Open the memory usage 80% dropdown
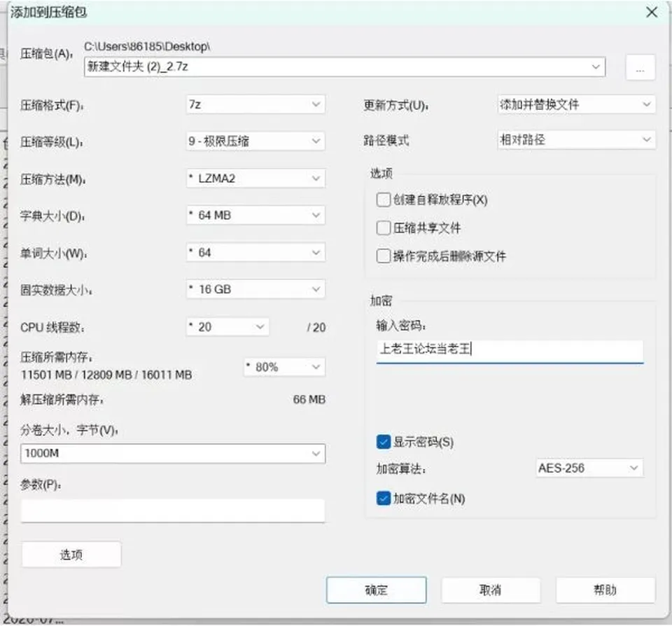Viewport: 672px width, 626px height. coord(285,367)
